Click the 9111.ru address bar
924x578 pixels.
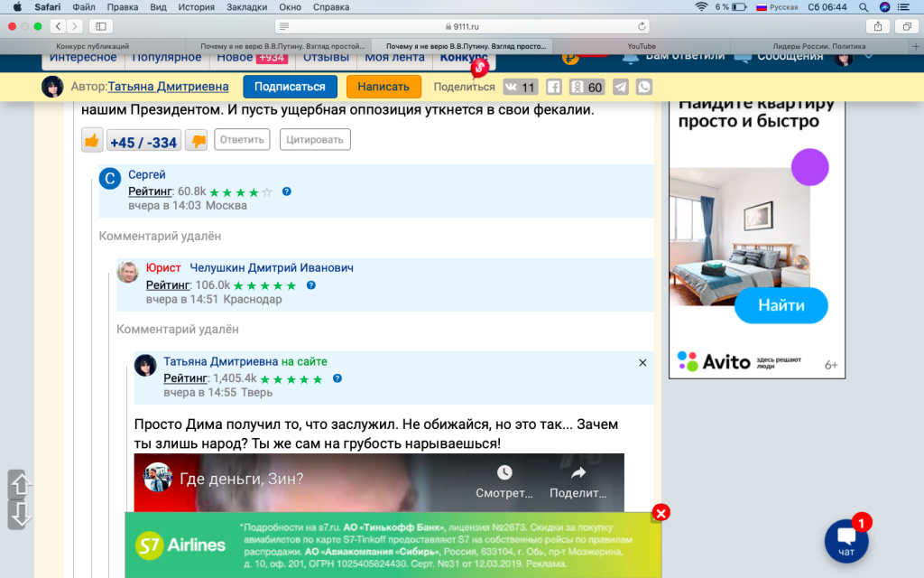coord(464,26)
